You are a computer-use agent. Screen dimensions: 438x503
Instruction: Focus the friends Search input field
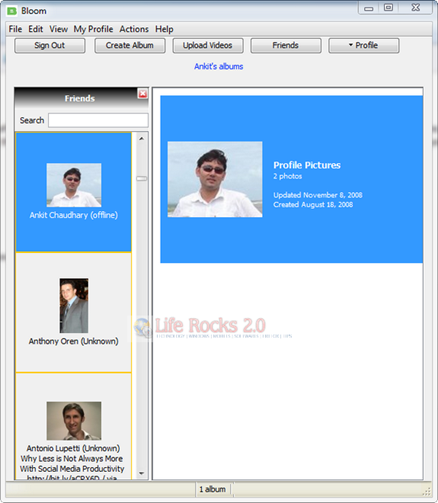pyautogui.click(x=98, y=120)
